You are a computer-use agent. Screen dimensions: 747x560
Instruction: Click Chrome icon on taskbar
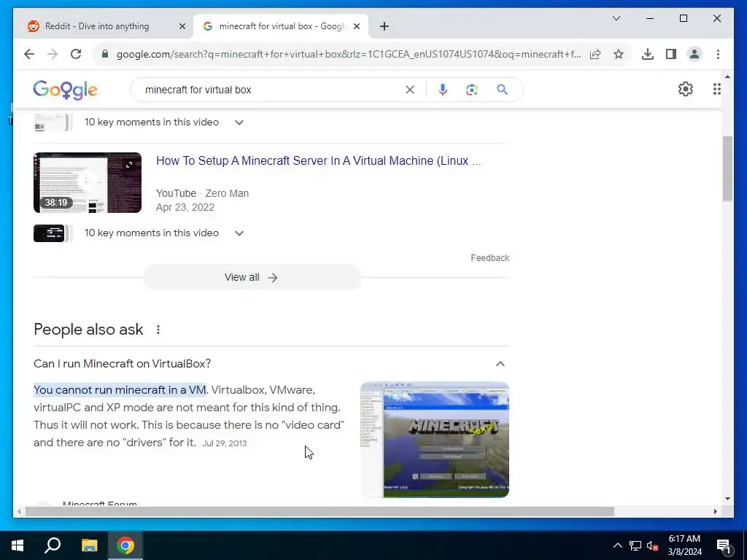125,545
